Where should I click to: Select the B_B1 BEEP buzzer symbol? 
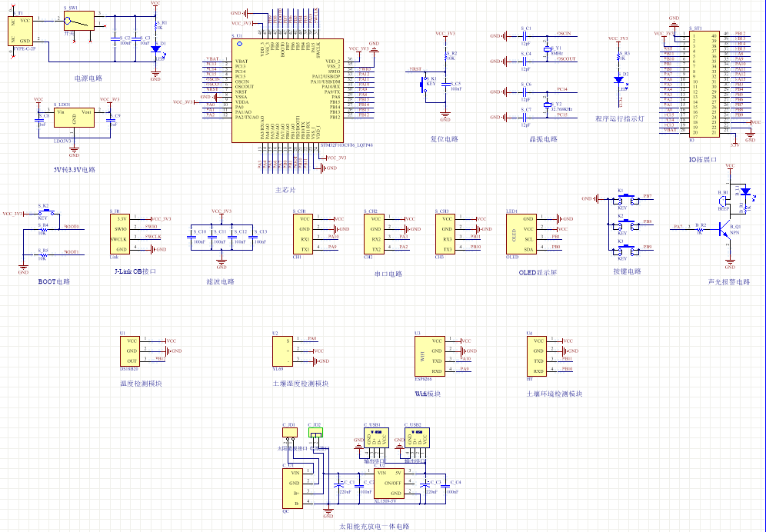point(722,201)
